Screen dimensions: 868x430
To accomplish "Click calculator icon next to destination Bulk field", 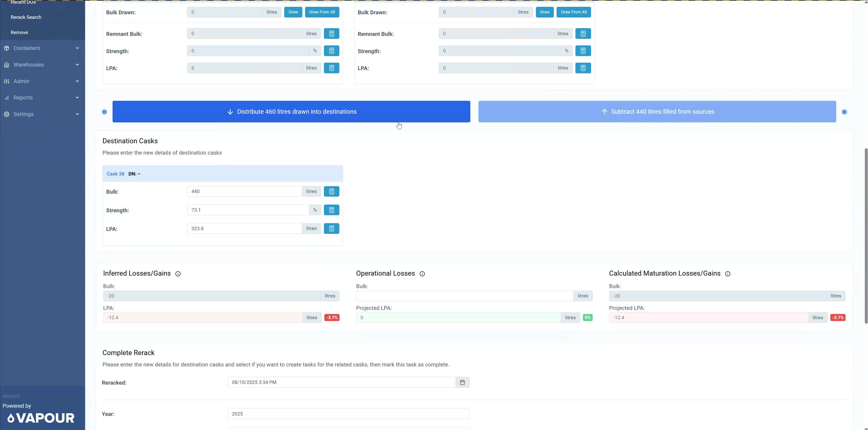I will tap(331, 191).
